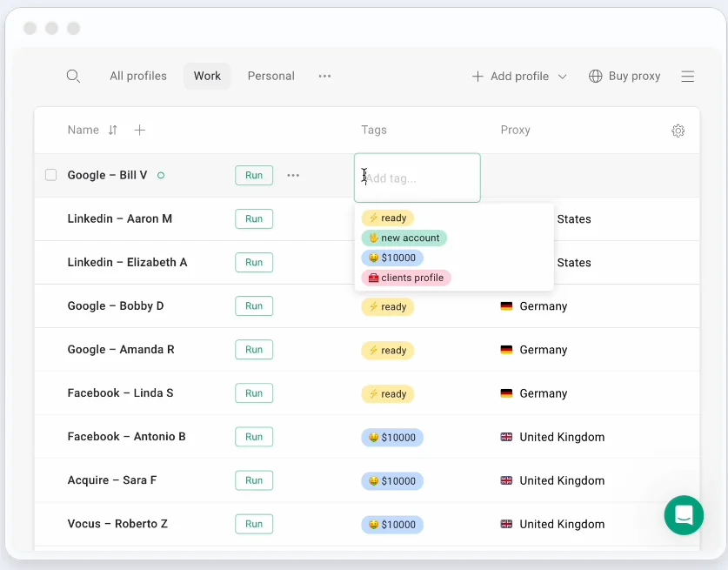Run the Vocus – Roberto Z profile
Viewport: 728px width, 570px height.
(x=254, y=524)
